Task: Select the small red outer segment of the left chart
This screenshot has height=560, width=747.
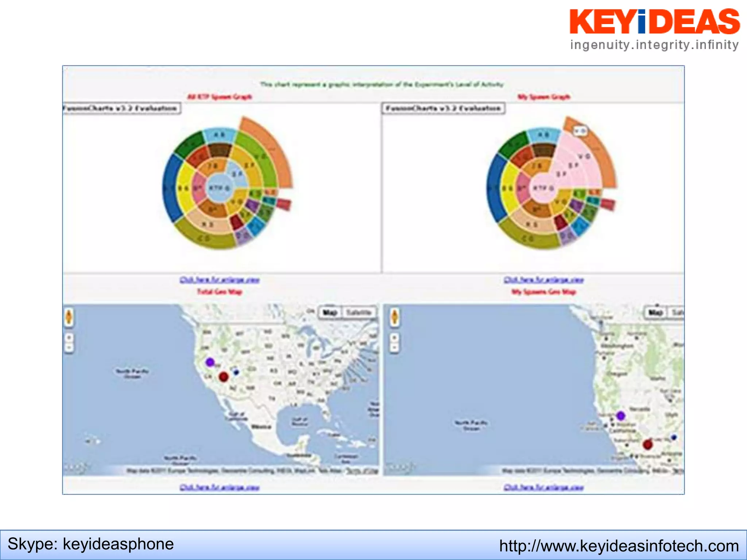Action: 284,204
